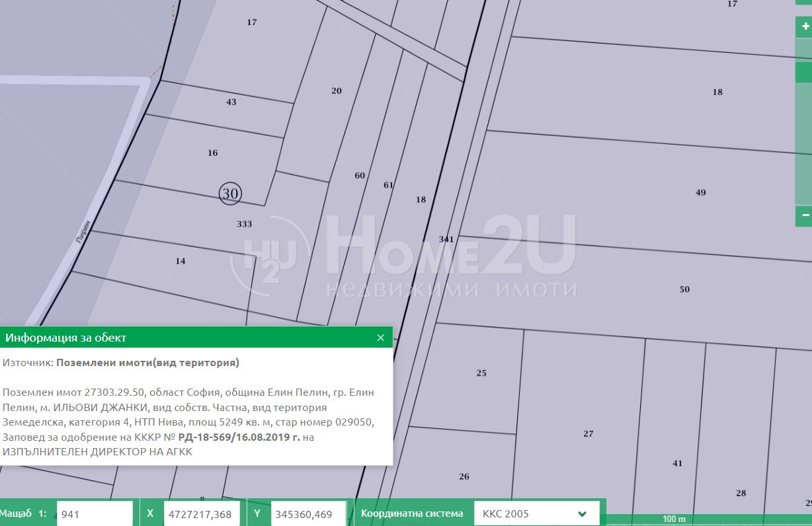Viewport: 812px width, 526px height.
Task: Select parcel 49 on the map
Action: (700, 192)
